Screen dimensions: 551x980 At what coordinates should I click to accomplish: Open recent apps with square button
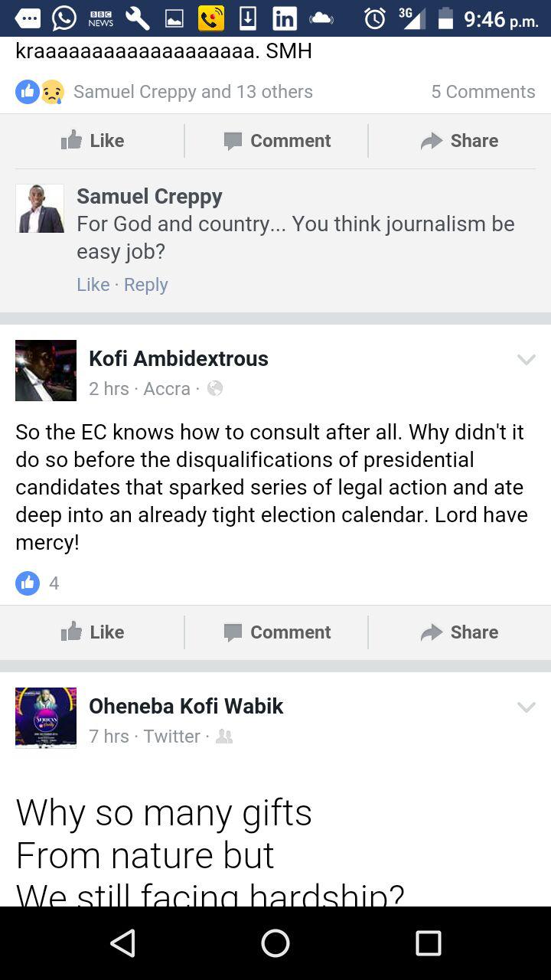428,943
